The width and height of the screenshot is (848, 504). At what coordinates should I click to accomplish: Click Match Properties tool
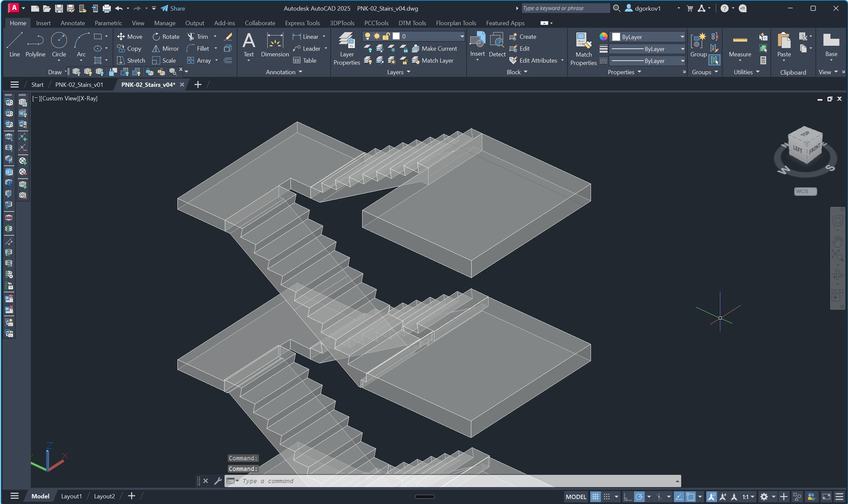click(x=584, y=49)
